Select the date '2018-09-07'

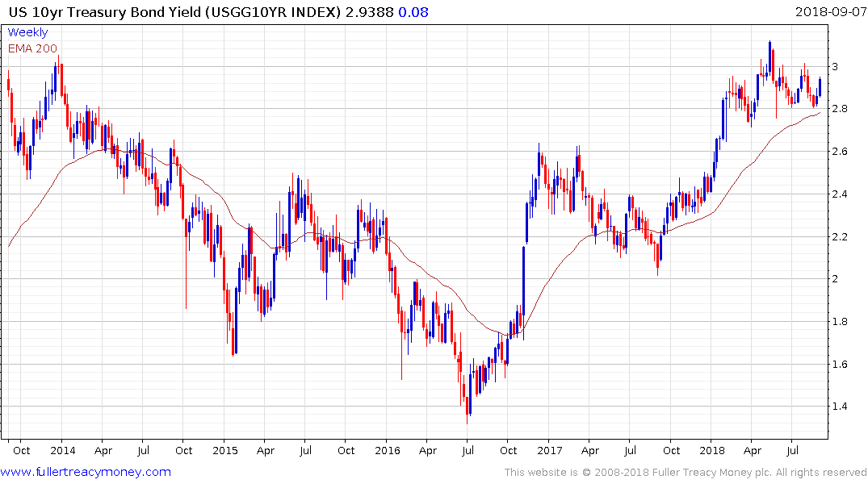click(x=831, y=12)
